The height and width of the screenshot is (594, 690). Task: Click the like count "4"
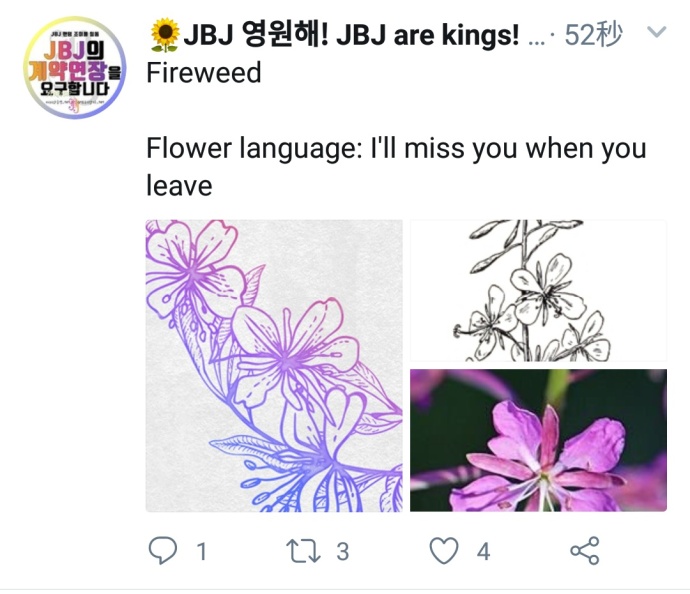[x=484, y=552]
